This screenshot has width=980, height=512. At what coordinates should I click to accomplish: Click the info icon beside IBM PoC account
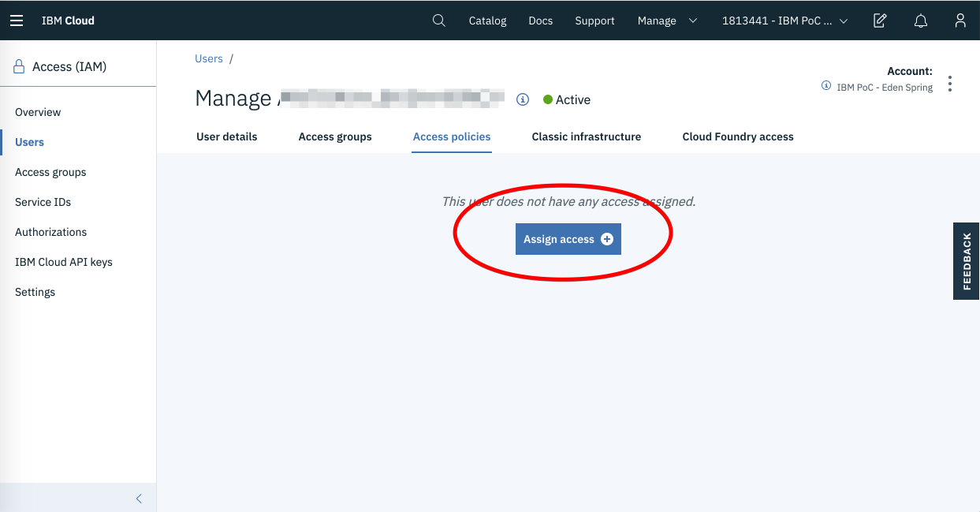point(826,85)
